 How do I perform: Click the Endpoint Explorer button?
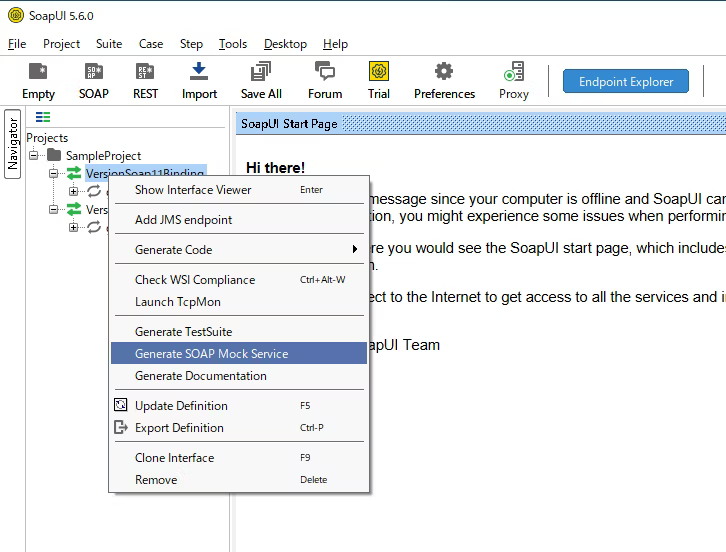pyautogui.click(x=626, y=82)
